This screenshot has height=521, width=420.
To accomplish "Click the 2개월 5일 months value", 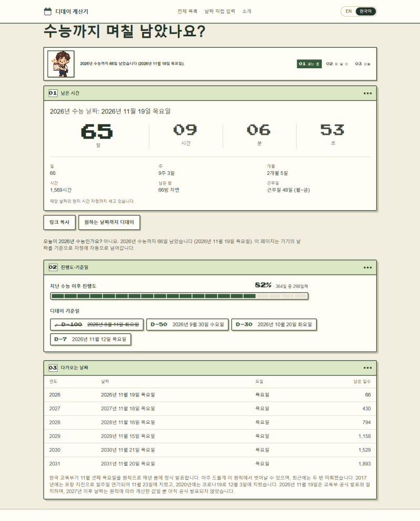I will tap(277, 173).
